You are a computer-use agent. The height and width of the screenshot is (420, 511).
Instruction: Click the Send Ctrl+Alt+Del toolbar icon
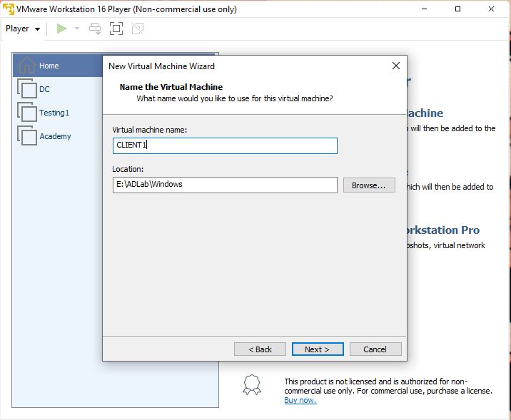[95, 29]
